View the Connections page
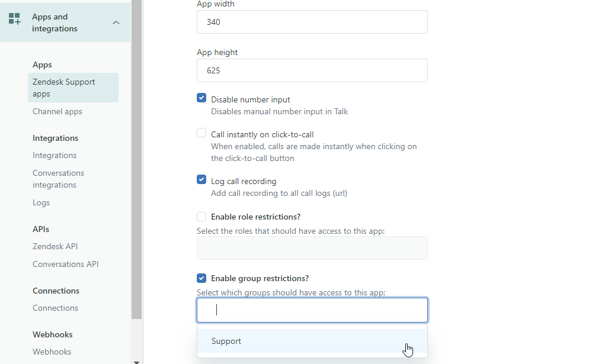 tap(55, 308)
